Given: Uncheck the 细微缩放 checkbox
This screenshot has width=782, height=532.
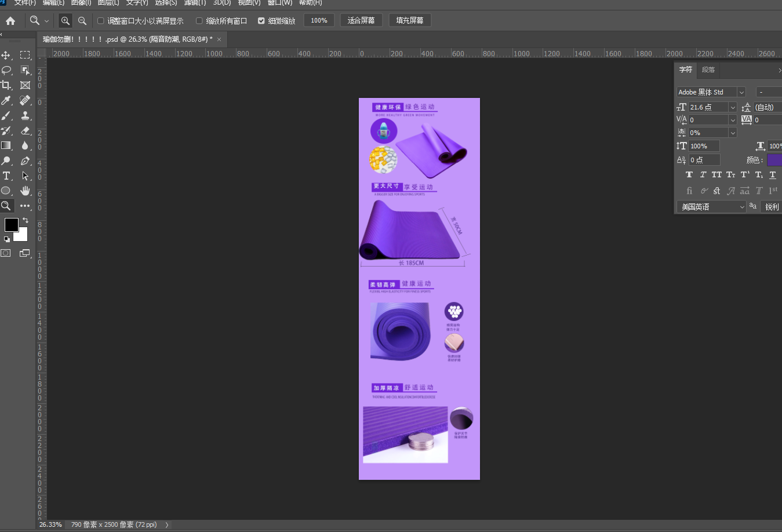Looking at the screenshot, I should (x=261, y=21).
